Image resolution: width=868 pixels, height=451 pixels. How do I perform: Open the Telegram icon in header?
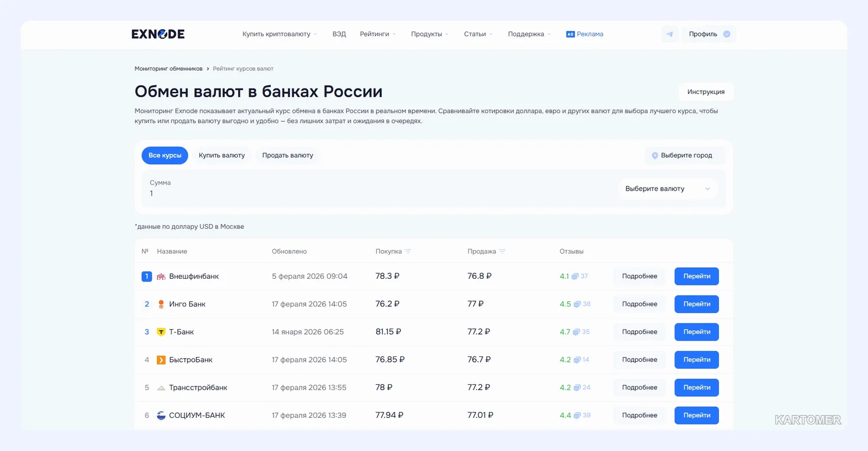(669, 34)
